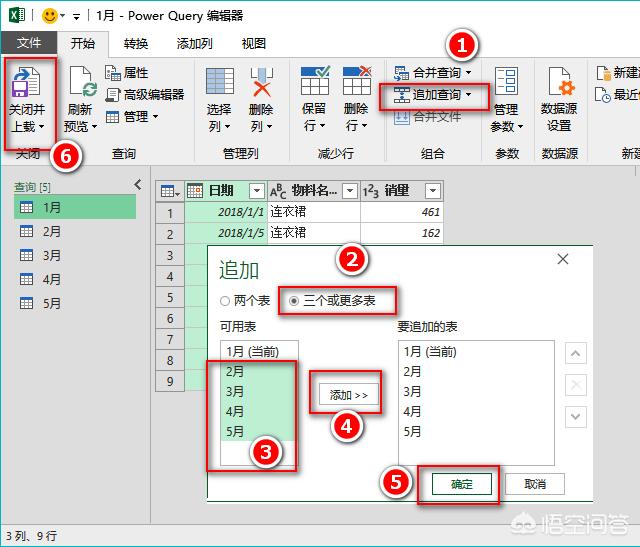
Task: Click Combine Files (合并文件) icon
Action: tap(402, 117)
